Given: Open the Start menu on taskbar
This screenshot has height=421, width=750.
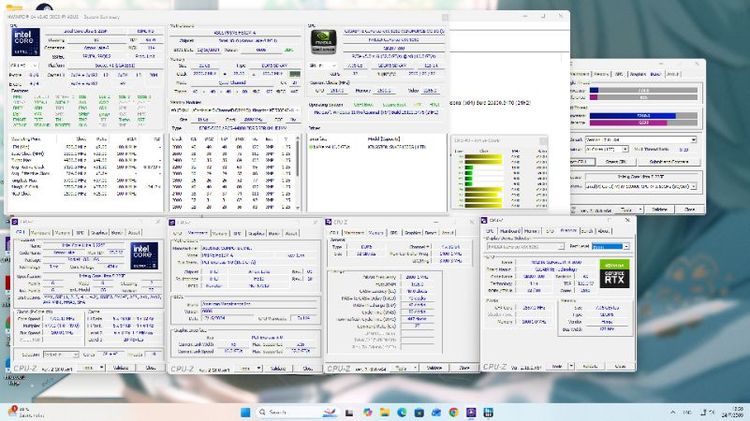Looking at the screenshot, I should 245,412.
